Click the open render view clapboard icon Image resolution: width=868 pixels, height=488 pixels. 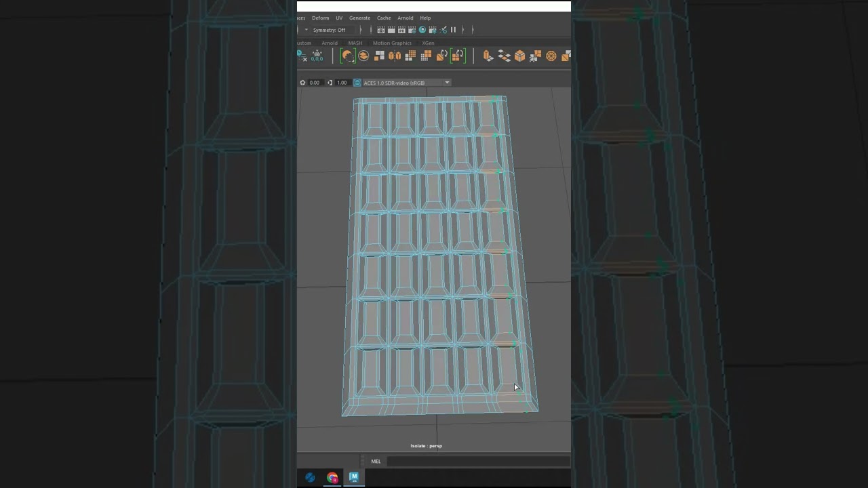click(x=381, y=30)
